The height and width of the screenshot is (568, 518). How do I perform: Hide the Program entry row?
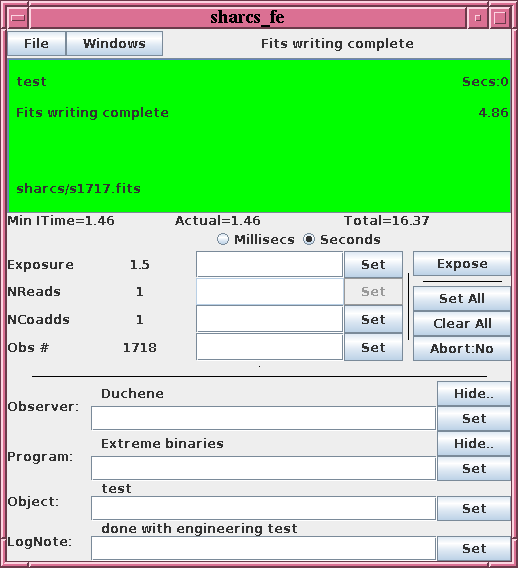474,443
